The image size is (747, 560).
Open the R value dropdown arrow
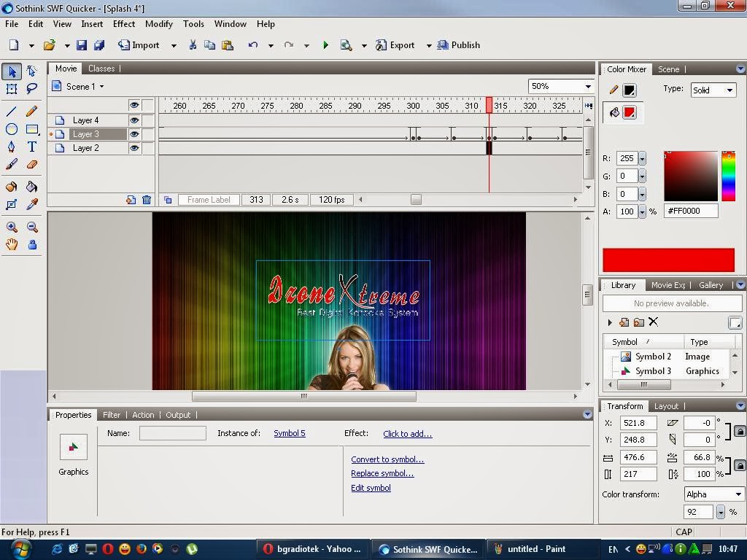coord(642,158)
